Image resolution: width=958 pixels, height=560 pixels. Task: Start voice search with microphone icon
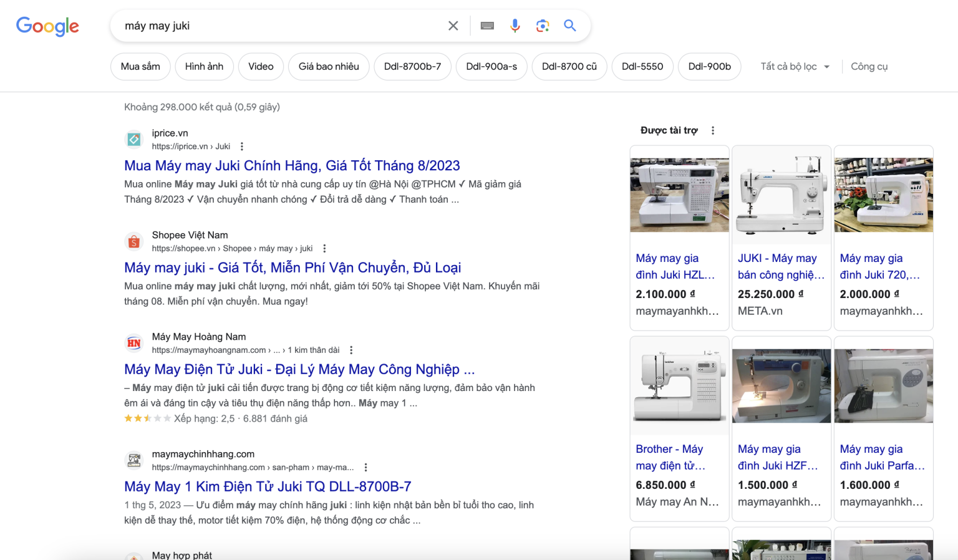[515, 26]
